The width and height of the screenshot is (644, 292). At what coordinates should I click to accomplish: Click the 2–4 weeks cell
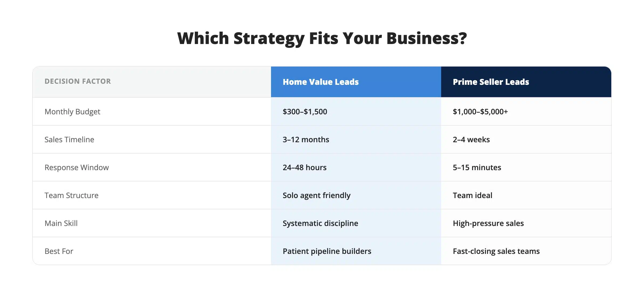point(526,140)
